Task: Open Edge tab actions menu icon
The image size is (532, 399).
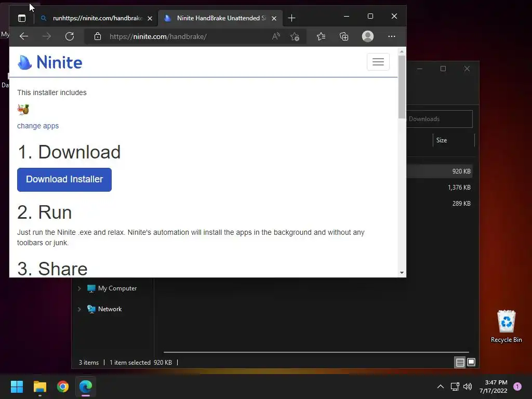Action: click(22, 18)
